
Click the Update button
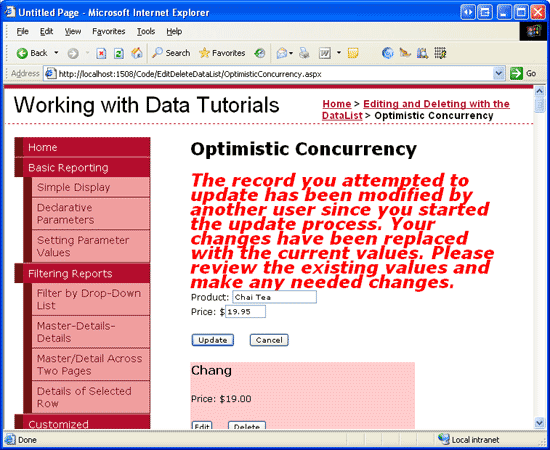click(x=213, y=340)
